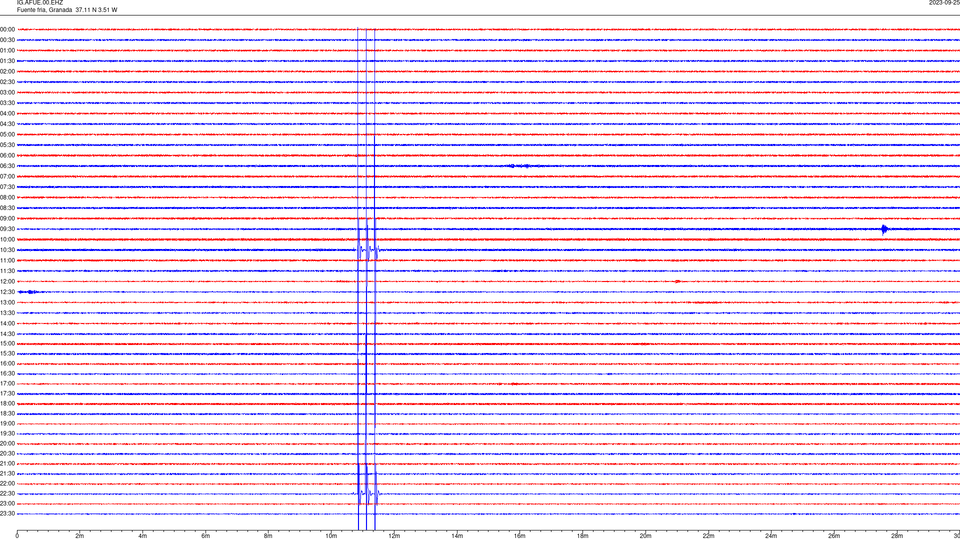
Task: Select the 15:00 time label
Action: pyautogui.click(x=7, y=344)
